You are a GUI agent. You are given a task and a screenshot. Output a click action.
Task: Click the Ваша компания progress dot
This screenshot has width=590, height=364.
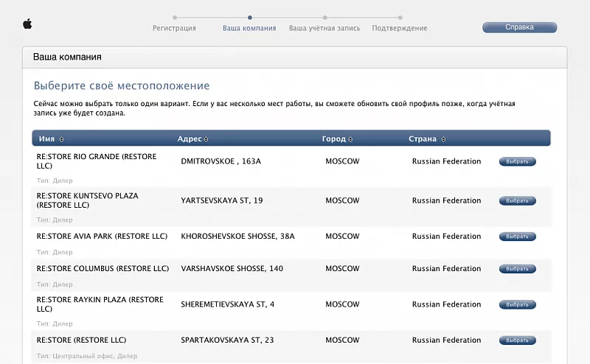point(250,18)
